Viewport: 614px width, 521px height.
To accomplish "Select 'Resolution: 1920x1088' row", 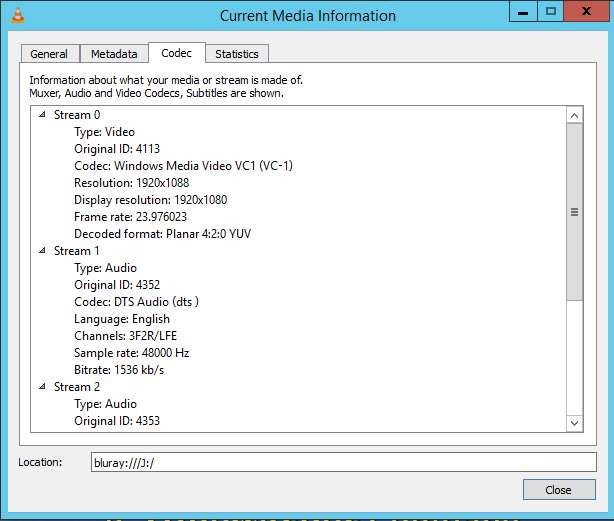I will pyautogui.click(x=132, y=183).
